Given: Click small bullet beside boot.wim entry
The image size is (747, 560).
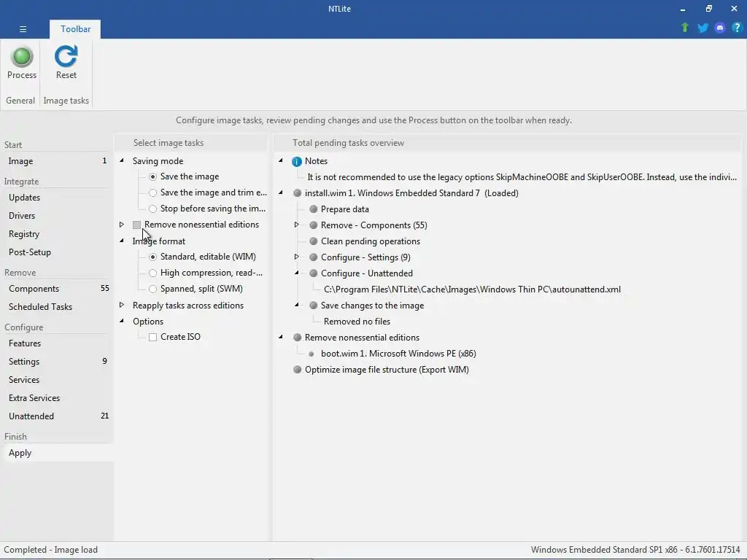Looking at the screenshot, I should tap(311, 354).
